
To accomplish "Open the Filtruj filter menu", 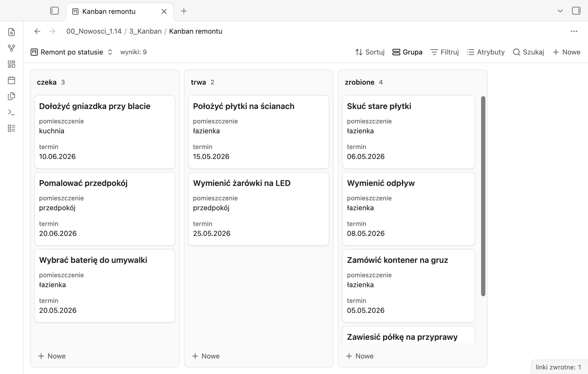I will click(445, 52).
